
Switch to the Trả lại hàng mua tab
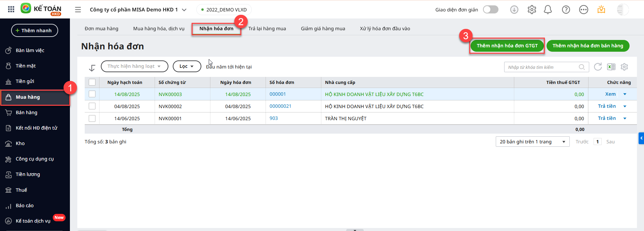pyautogui.click(x=267, y=29)
